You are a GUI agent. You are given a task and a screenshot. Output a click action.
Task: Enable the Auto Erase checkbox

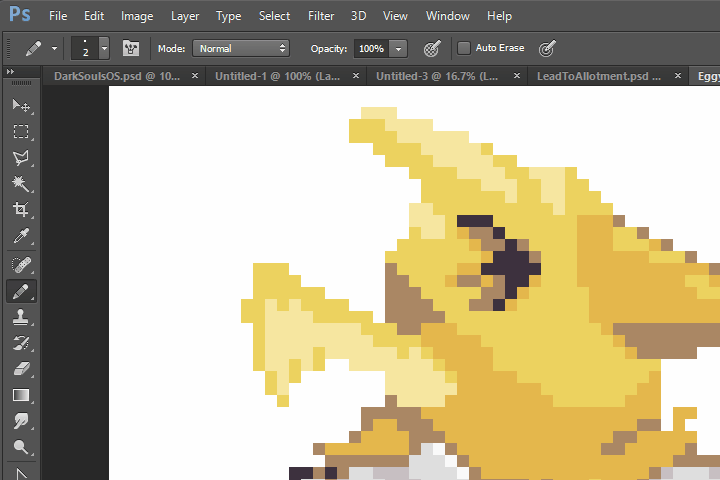464,48
